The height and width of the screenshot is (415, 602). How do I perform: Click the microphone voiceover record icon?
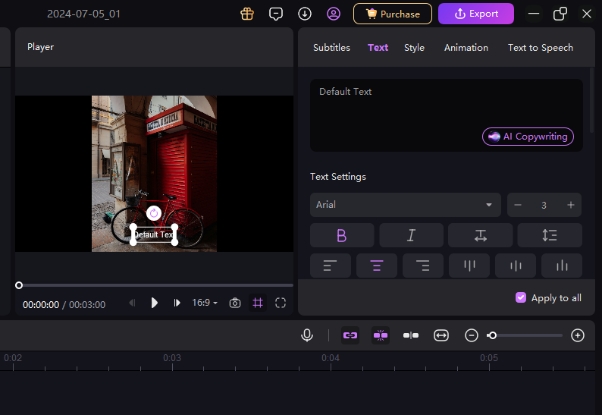point(307,335)
